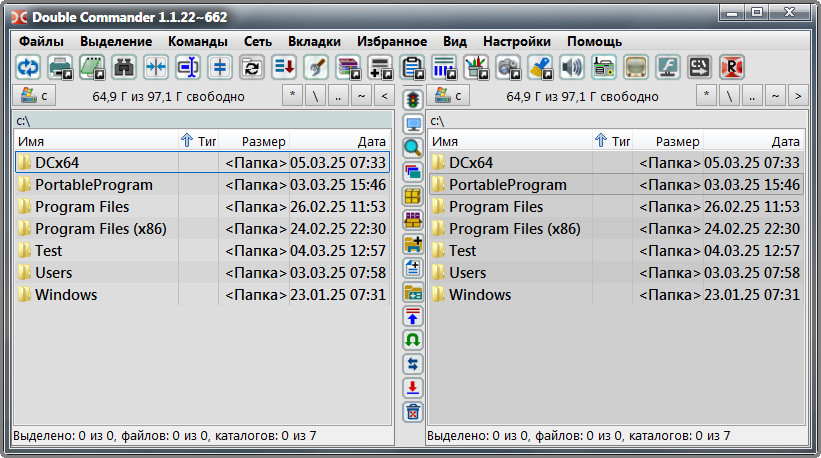Click the folder synchronize arrows icon
The width and height of the screenshot is (821, 458).
252,67
